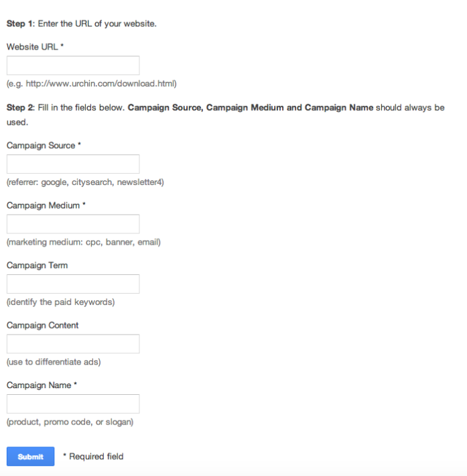Viewport: 467px width, 476px height.
Task: Click the 'Website URL *' label
Action: pyautogui.click(x=36, y=47)
